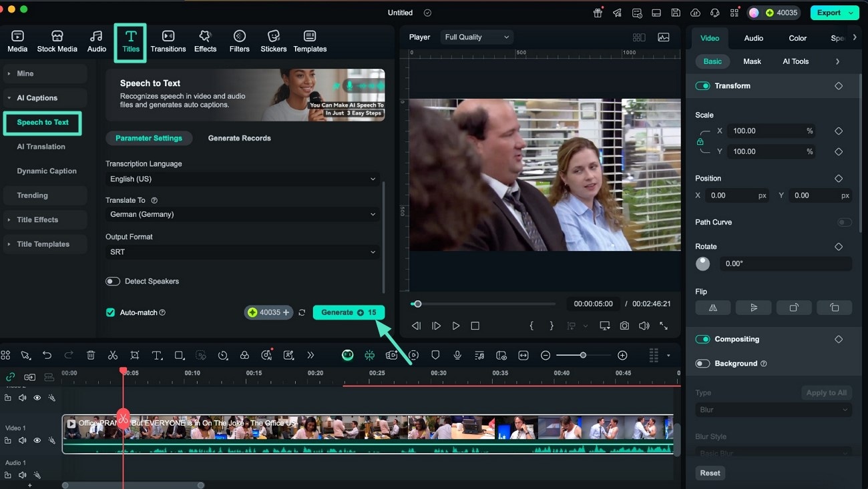This screenshot has width=868, height=489.
Task: Split the clip with scissors tool
Action: coord(113,356)
